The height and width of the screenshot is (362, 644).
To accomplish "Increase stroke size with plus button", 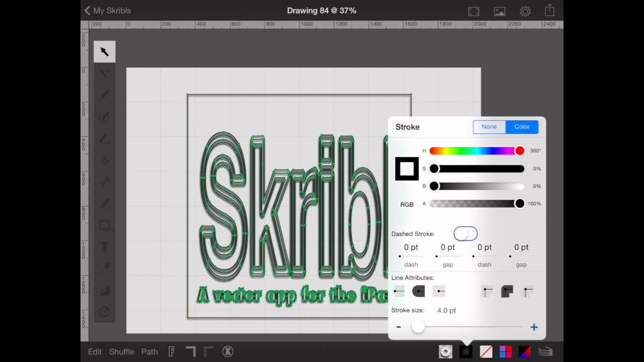I will pyautogui.click(x=534, y=327).
